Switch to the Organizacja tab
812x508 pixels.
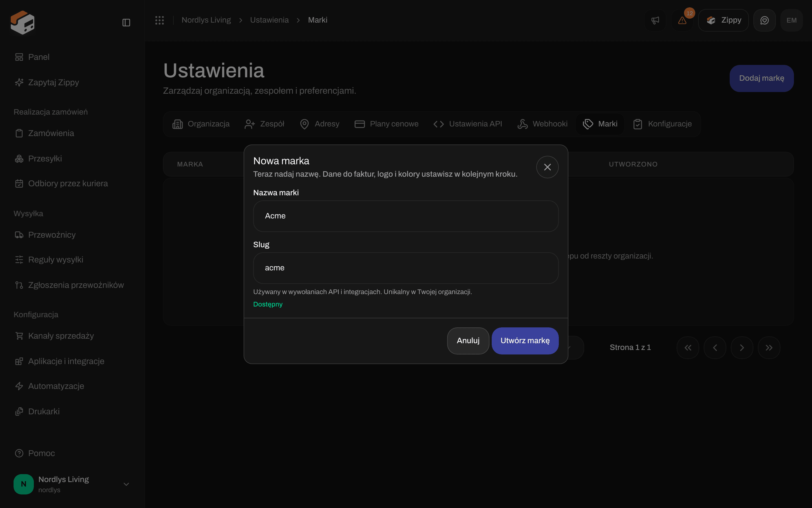[201, 124]
